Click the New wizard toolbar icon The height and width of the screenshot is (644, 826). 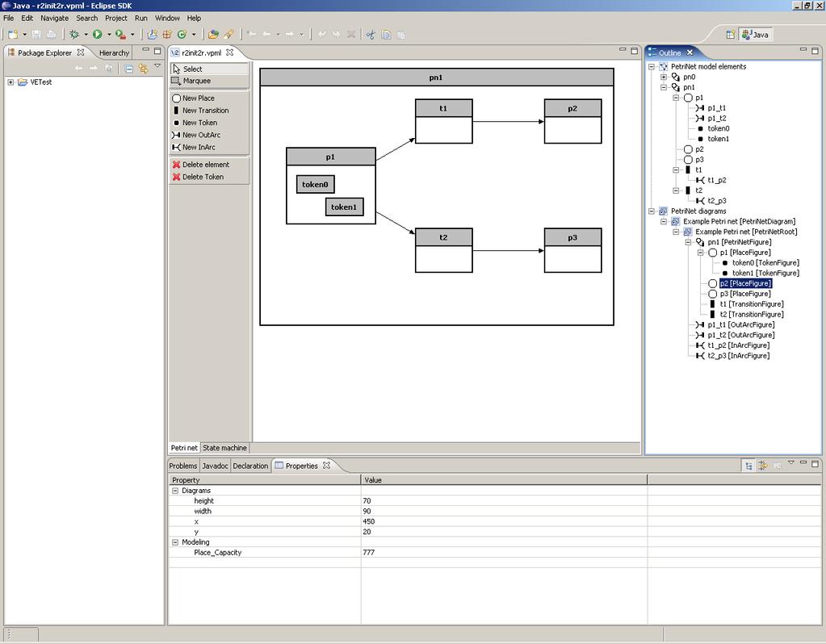13,35
